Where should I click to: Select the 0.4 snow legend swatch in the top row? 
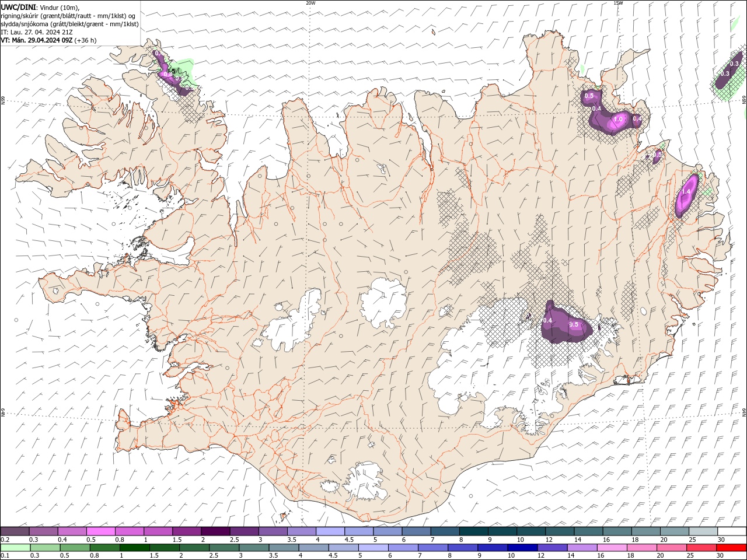click(x=72, y=531)
